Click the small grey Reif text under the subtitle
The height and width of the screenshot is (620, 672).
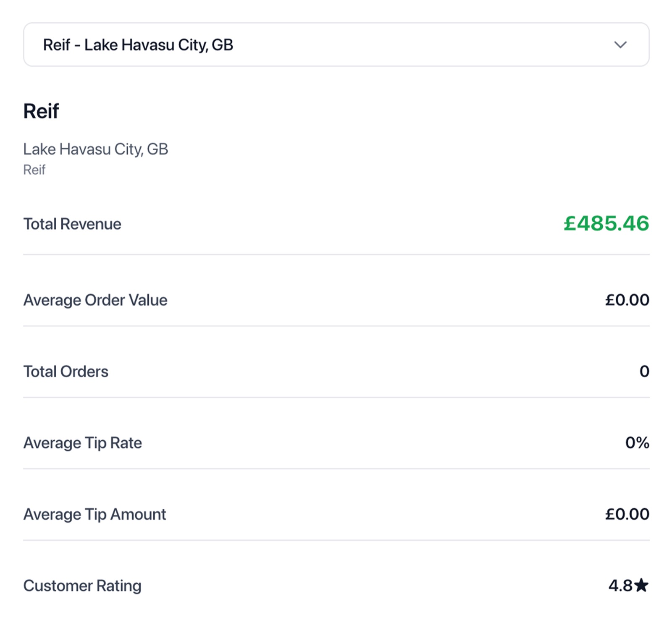(34, 170)
